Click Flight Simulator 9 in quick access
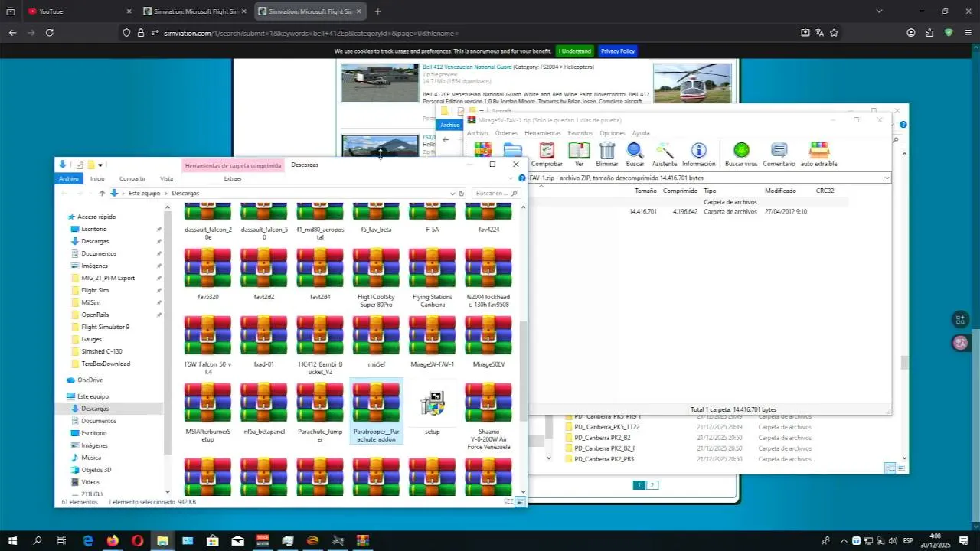The width and height of the screenshot is (980, 551). [x=105, y=327]
